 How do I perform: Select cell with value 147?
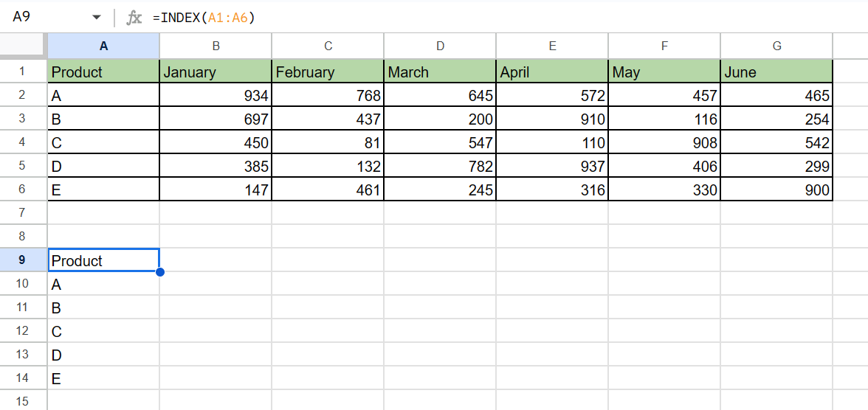click(x=216, y=190)
